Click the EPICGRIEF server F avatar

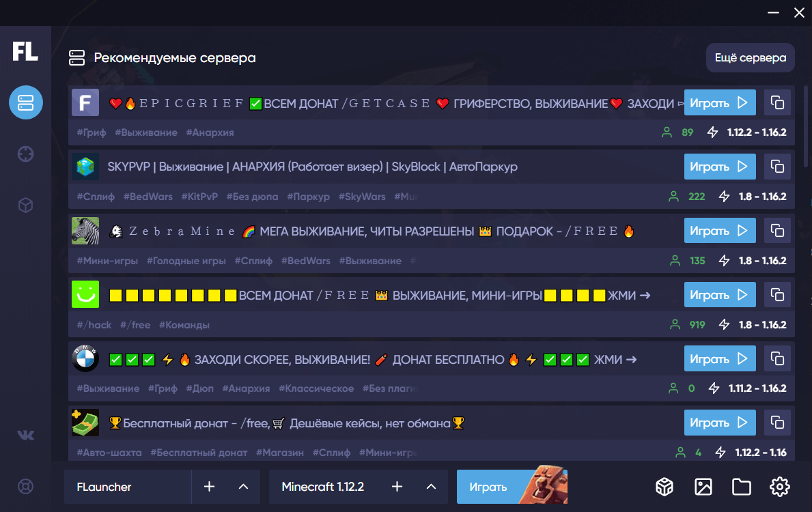(x=85, y=102)
